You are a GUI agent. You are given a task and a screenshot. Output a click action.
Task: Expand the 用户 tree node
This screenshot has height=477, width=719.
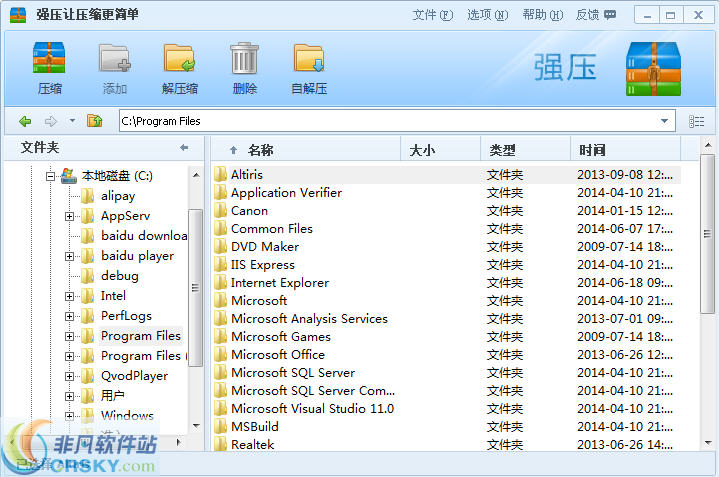point(69,396)
